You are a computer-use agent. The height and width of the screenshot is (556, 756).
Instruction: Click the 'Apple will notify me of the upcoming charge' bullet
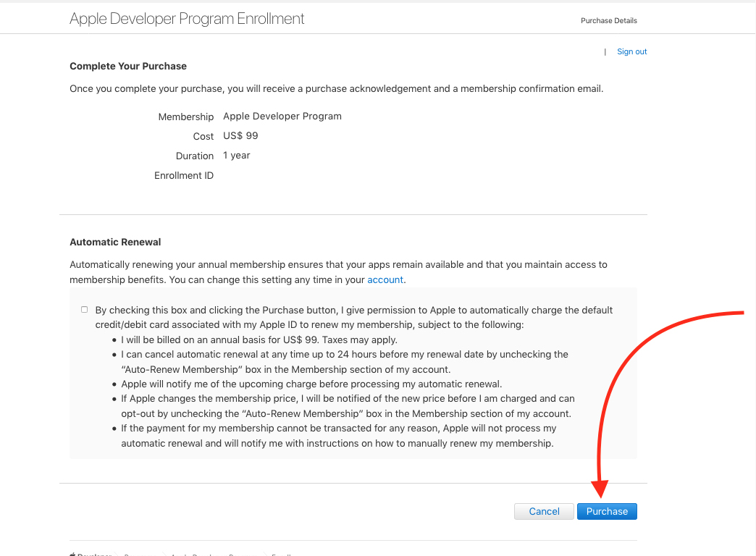pyautogui.click(x=311, y=384)
